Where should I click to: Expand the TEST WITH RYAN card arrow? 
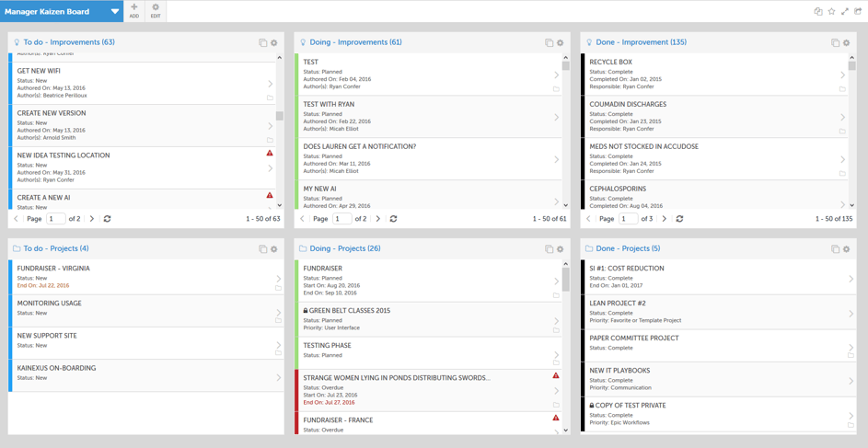pyautogui.click(x=556, y=117)
